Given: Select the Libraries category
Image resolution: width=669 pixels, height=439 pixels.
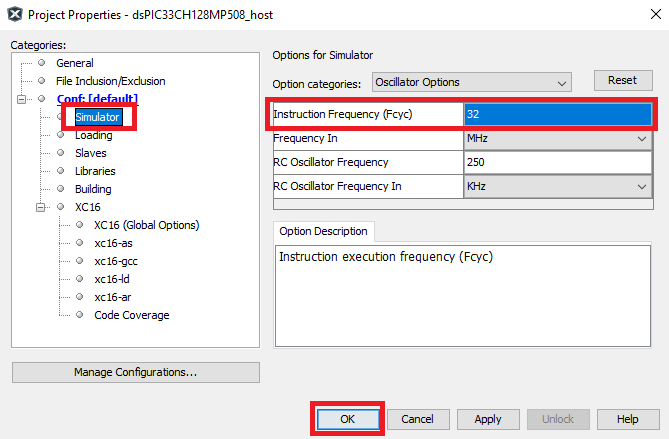Looking at the screenshot, I should 95,171.
